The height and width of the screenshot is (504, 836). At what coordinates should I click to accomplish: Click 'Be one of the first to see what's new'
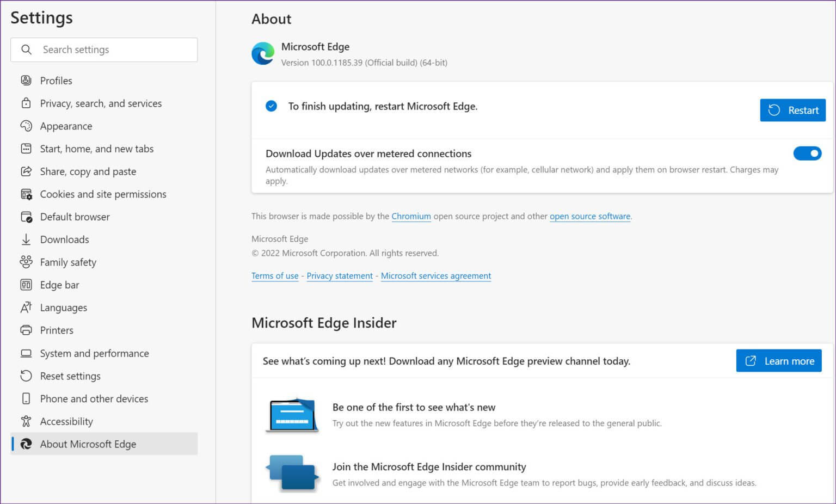414,407
